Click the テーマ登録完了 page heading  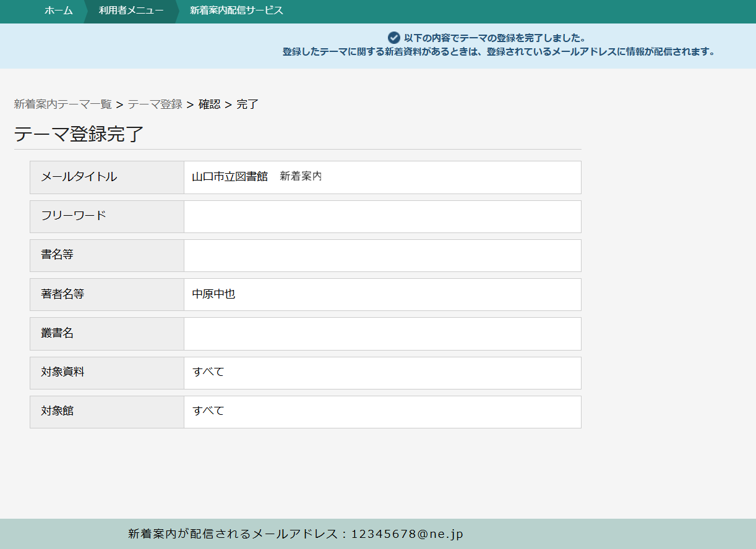(x=79, y=134)
